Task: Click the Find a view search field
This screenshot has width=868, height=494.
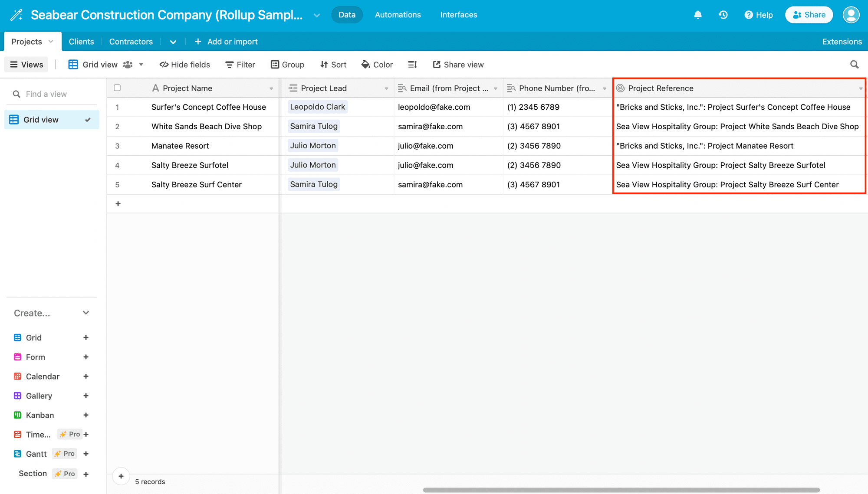Action: point(52,94)
